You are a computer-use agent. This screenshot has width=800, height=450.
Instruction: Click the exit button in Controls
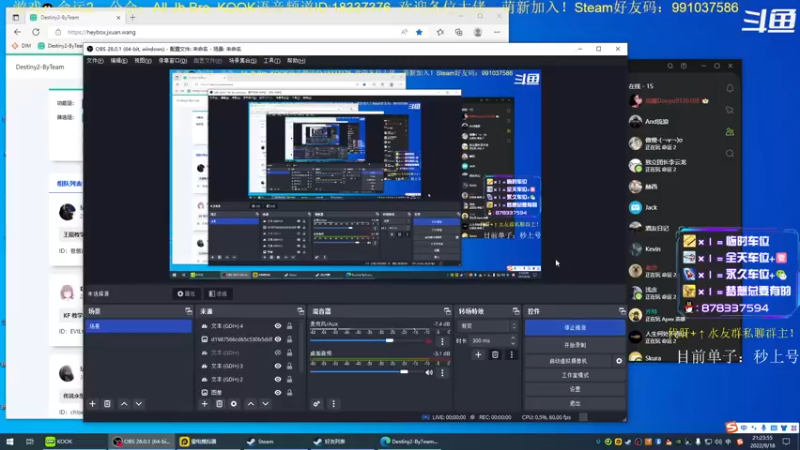[575, 403]
